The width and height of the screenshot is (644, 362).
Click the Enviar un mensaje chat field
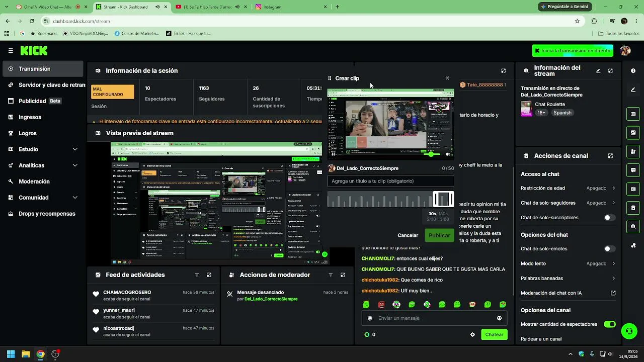434,318
